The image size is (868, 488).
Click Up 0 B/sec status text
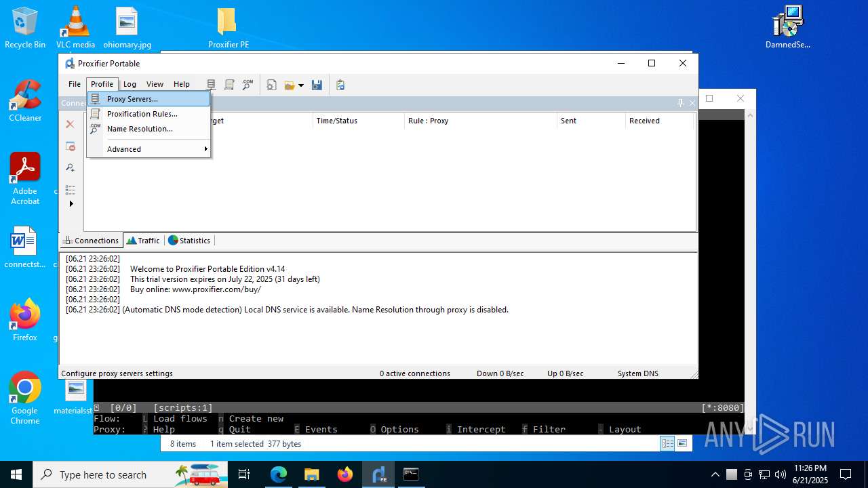tap(565, 373)
